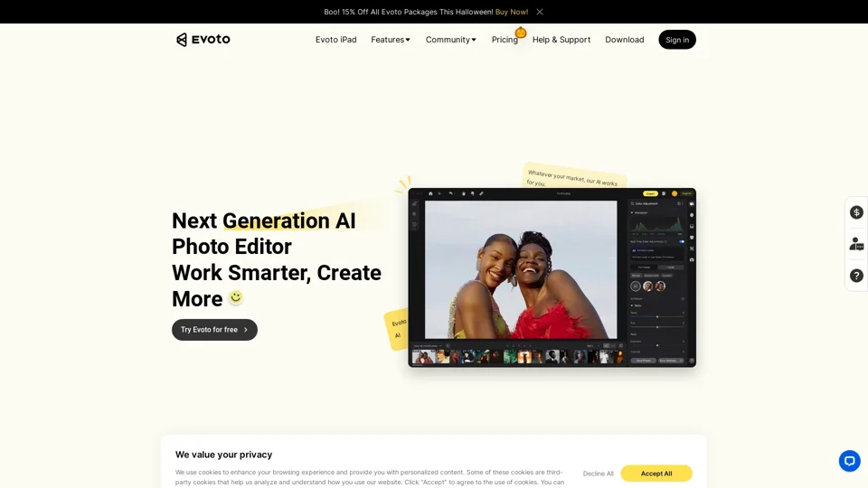Click the Exposure slider handle
This screenshot has width=868, height=488.
coord(657,345)
